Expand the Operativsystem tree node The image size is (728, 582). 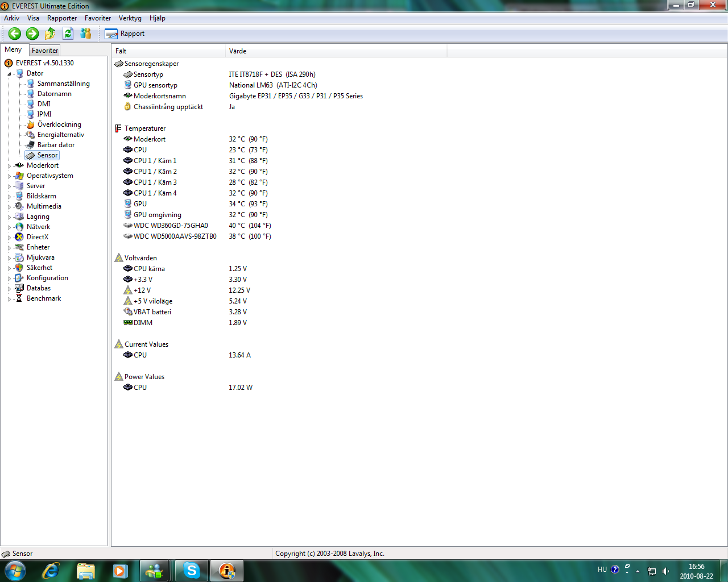coord(9,176)
